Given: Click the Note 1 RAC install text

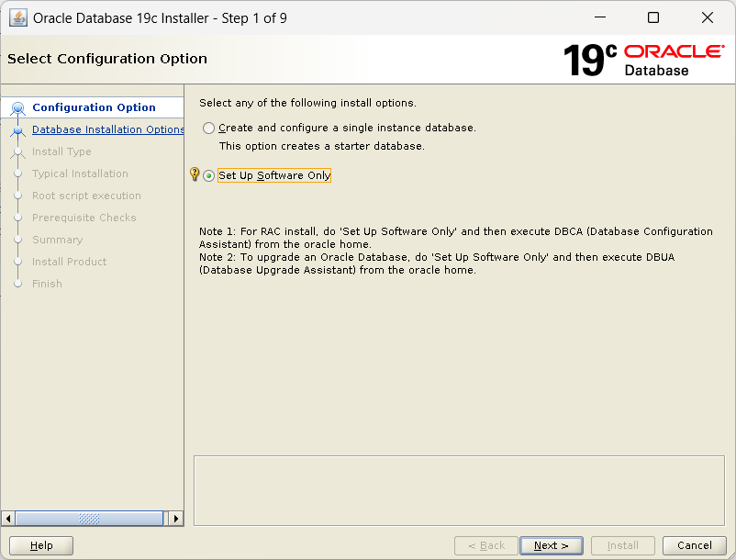Looking at the screenshot, I should click(x=456, y=238).
